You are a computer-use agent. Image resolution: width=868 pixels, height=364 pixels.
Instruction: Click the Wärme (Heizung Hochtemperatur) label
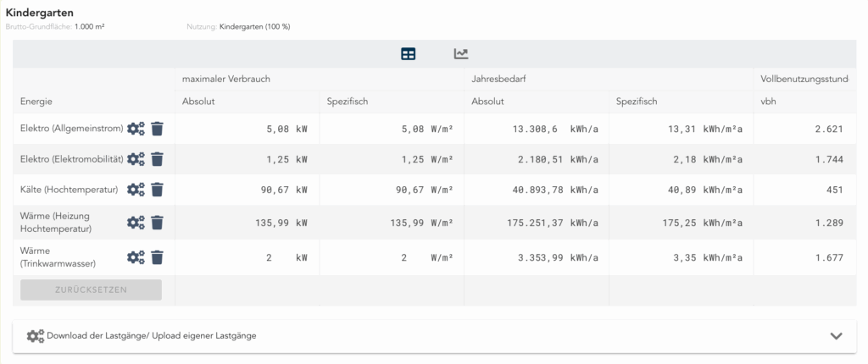pos(56,222)
